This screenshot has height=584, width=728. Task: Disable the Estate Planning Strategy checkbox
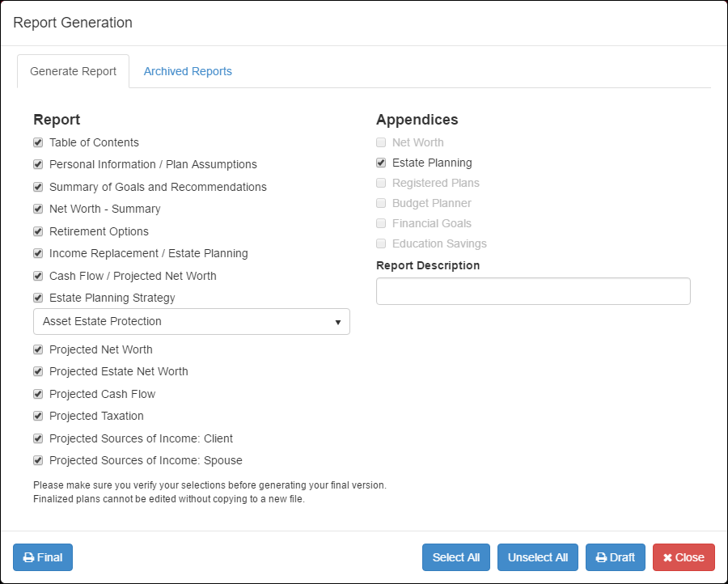37,298
